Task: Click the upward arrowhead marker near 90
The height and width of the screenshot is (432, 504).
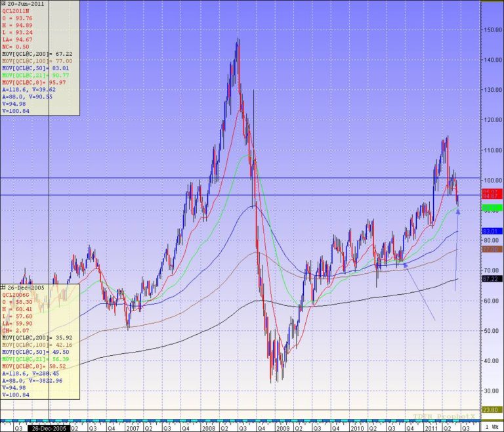Action: pyautogui.click(x=458, y=211)
